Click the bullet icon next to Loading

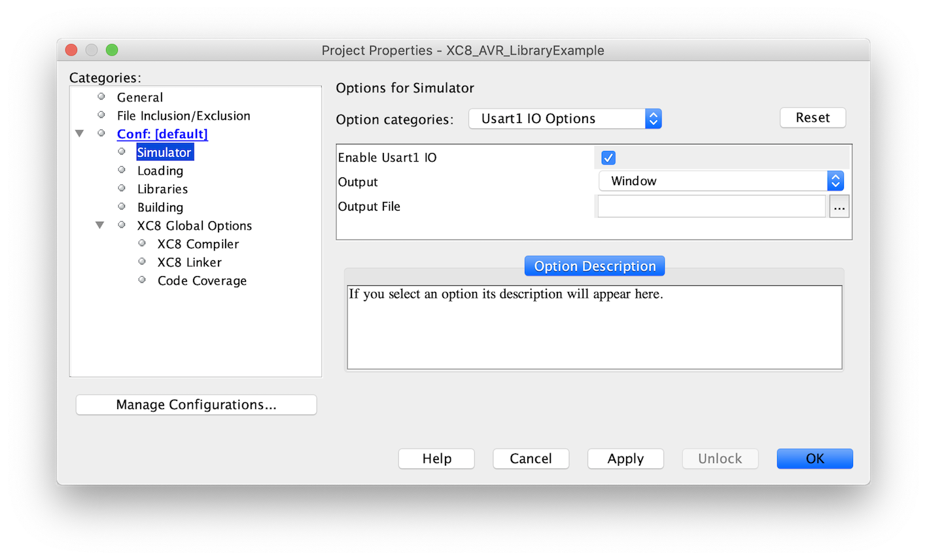click(x=122, y=170)
